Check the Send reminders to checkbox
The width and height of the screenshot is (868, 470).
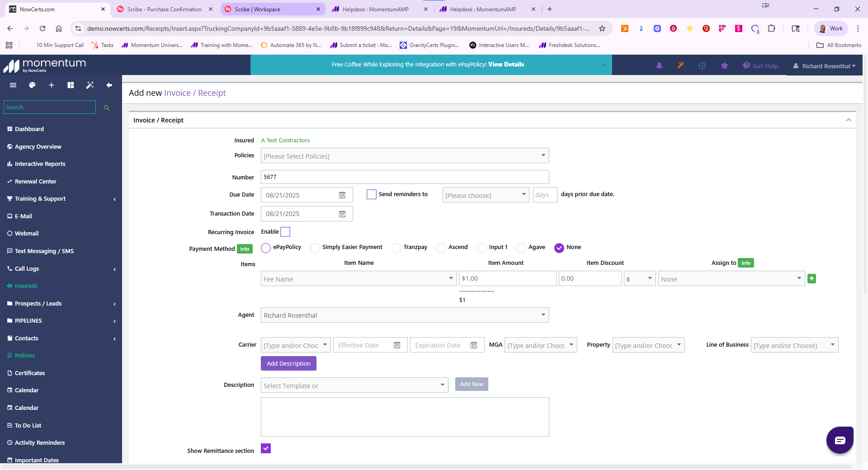(372, 194)
